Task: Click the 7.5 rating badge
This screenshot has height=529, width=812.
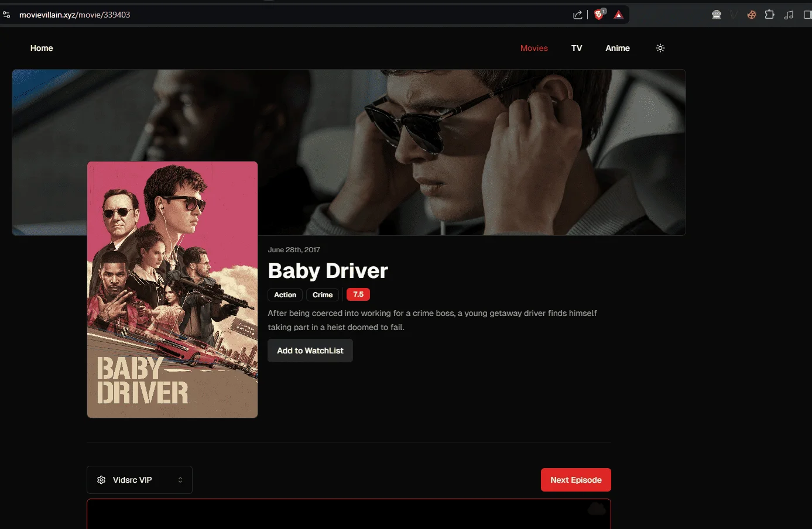Action: pyautogui.click(x=358, y=294)
